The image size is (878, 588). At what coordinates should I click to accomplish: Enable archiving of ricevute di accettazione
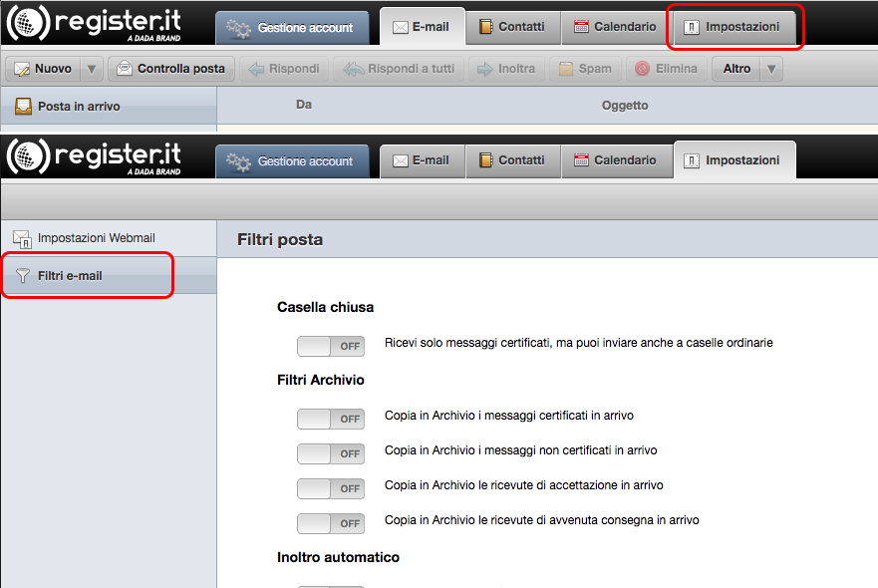(x=330, y=488)
